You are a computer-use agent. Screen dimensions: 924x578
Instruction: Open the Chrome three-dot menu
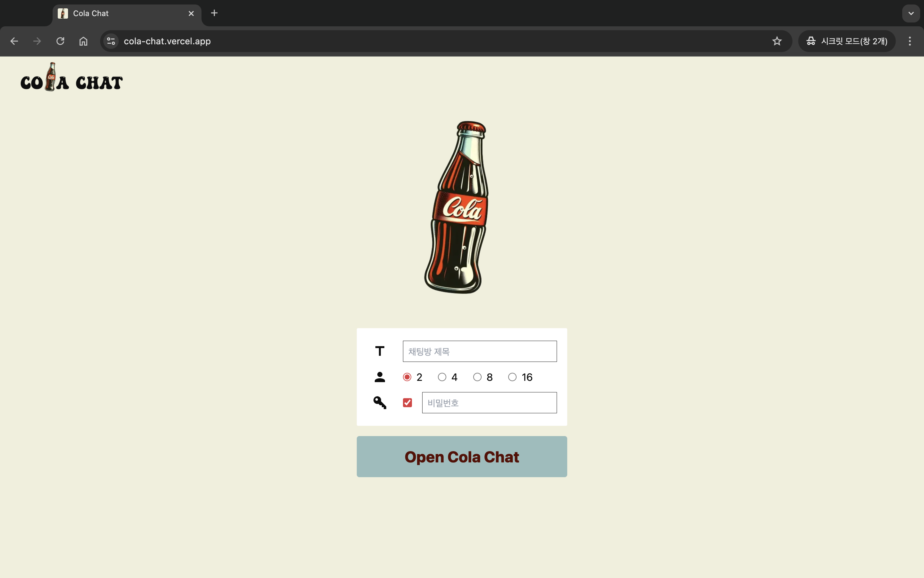tap(910, 41)
